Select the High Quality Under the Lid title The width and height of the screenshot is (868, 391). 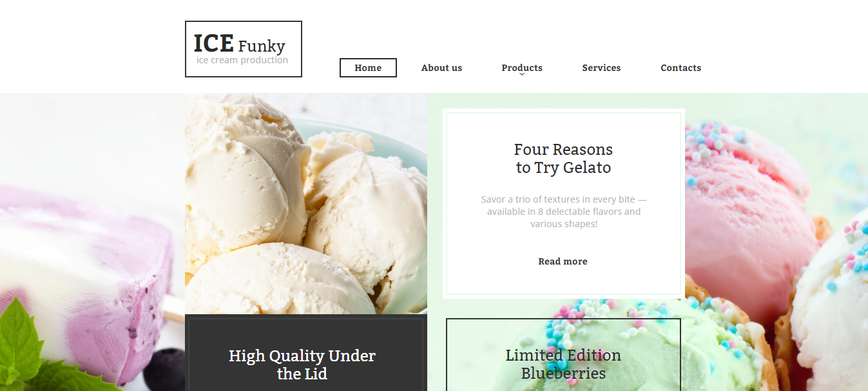[302, 365]
